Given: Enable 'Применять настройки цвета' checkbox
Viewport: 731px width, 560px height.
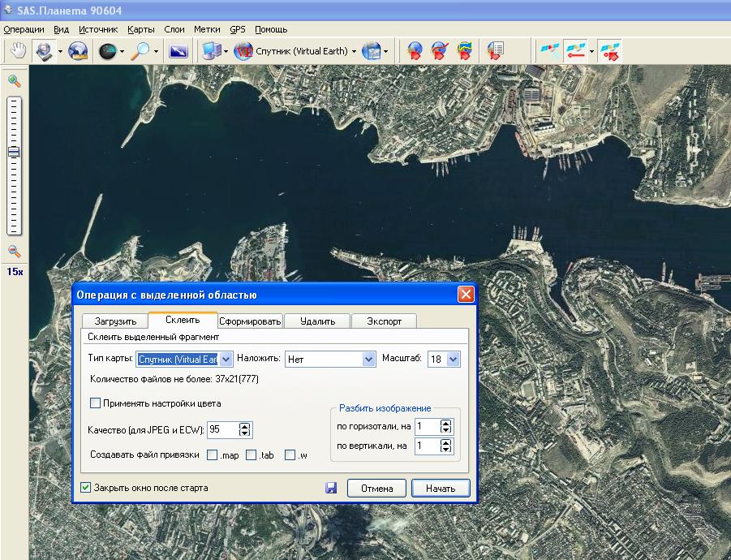Looking at the screenshot, I should pyautogui.click(x=96, y=403).
